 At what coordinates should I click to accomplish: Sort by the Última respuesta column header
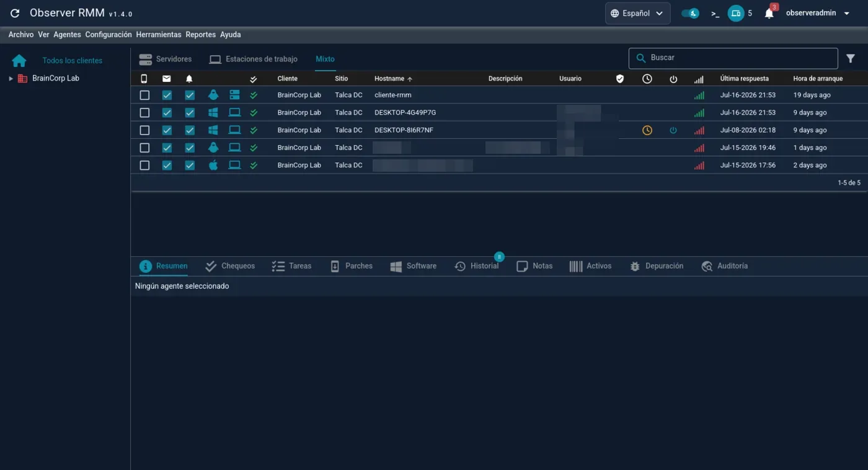click(x=744, y=79)
